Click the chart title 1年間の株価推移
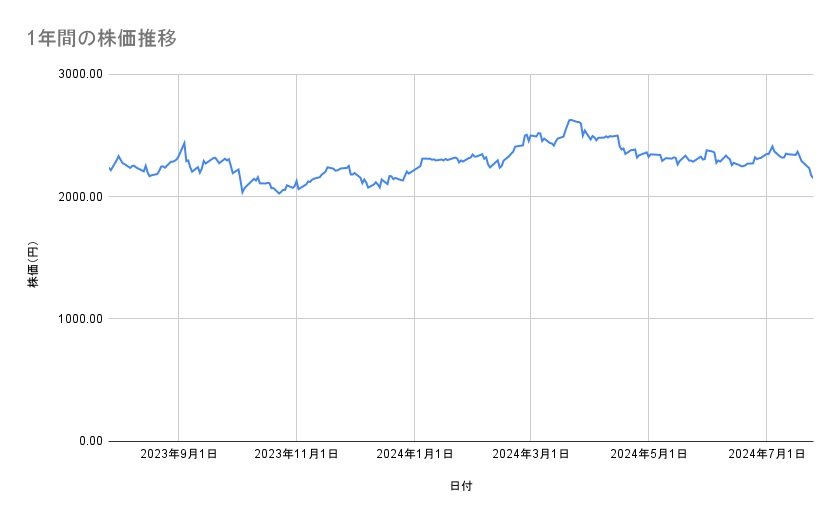Image resolution: width=839 pixels, height=519 pixels. [104, 38]
